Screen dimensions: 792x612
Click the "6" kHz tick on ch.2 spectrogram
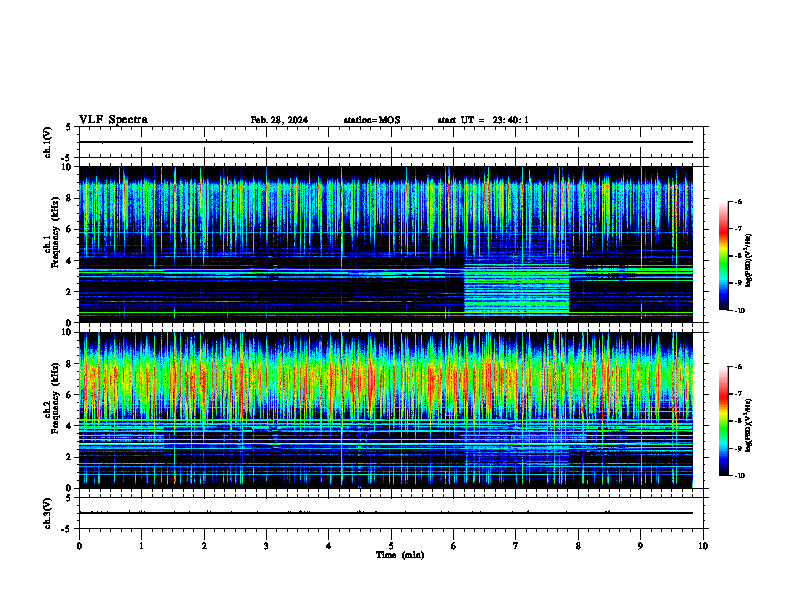(x=70, y=395)
